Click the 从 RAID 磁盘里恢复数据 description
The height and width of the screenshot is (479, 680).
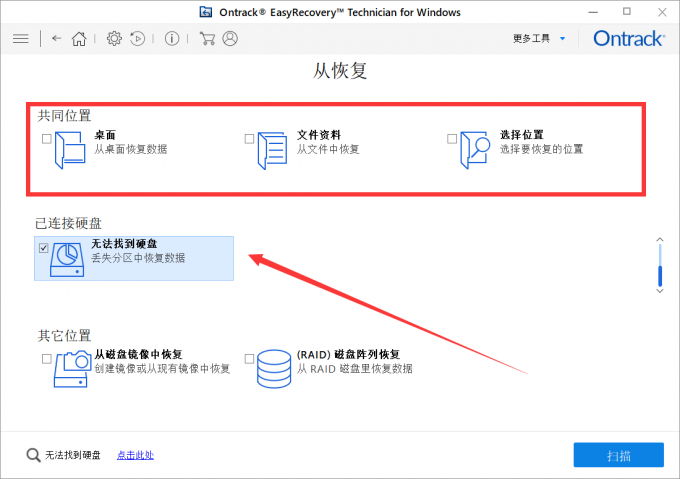[x=355, y=369]
